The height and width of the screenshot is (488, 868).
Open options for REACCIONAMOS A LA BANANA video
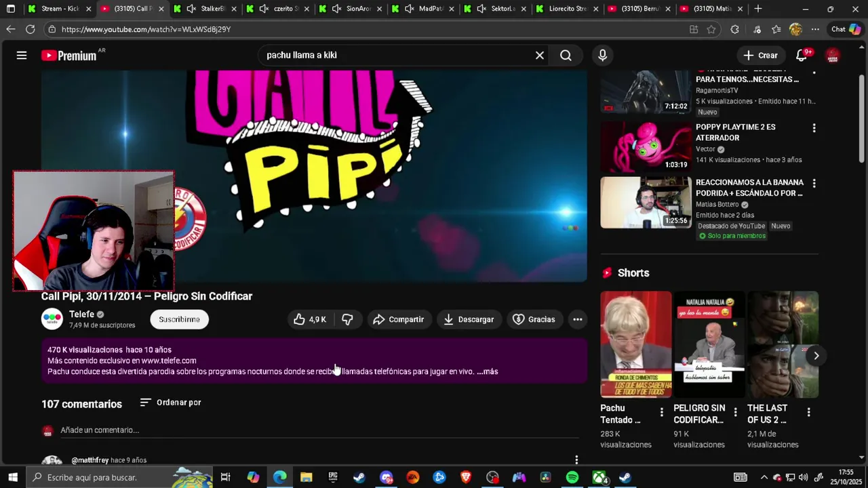814,184
